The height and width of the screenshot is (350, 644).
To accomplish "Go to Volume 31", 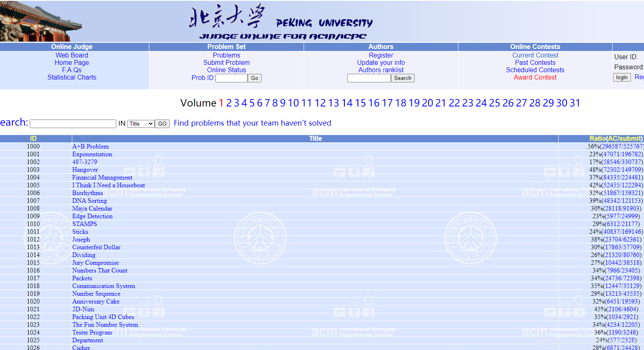I will click(575, 103).
